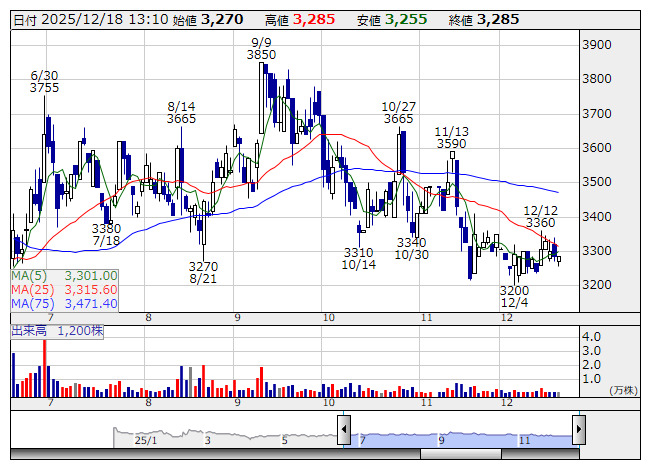This screenshot has width=653, height=470.
Task: Click the 3200 price axis label
Action: (596, 285)
